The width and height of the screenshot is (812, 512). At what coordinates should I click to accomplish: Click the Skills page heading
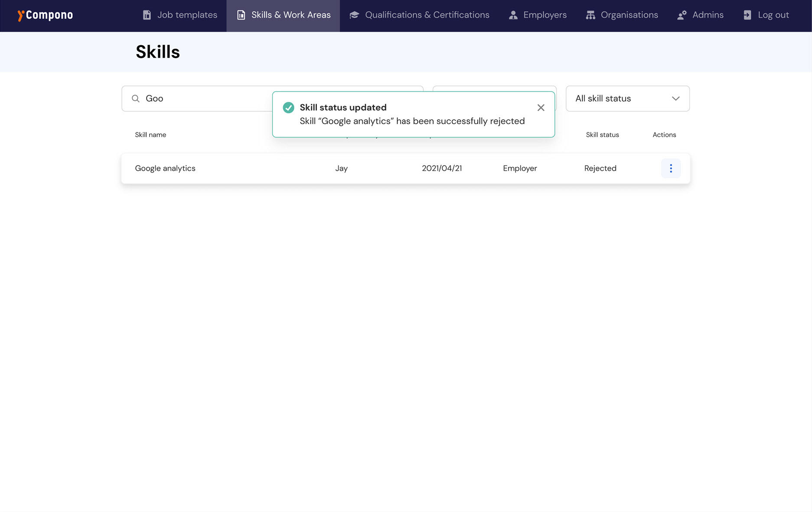[158, 52]
